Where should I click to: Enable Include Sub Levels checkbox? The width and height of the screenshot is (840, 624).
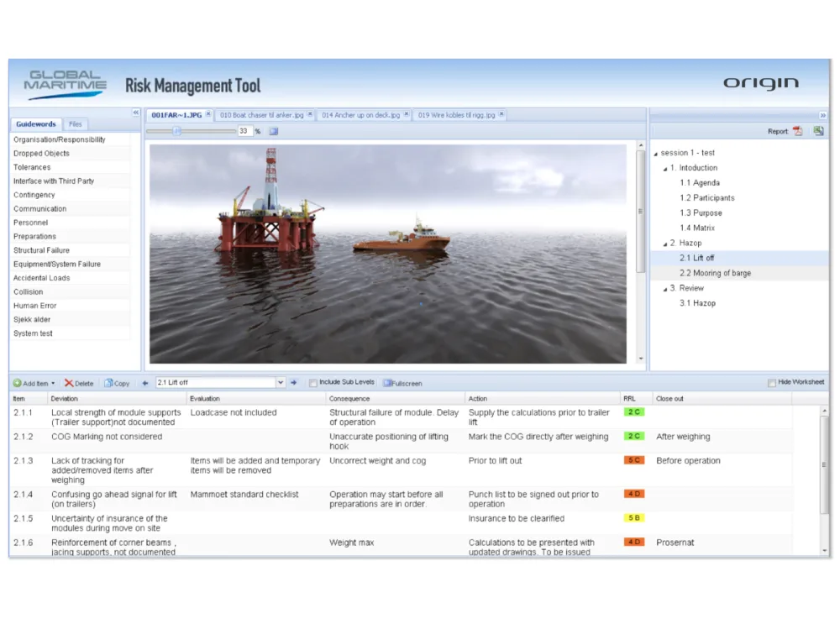[x=313, y=383]
